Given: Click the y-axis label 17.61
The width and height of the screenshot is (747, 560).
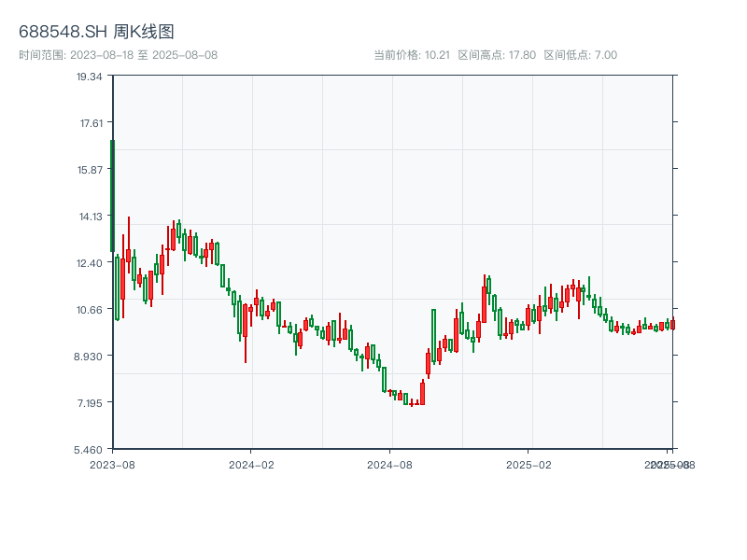Looking at the screenshot, I should point(92,123).
